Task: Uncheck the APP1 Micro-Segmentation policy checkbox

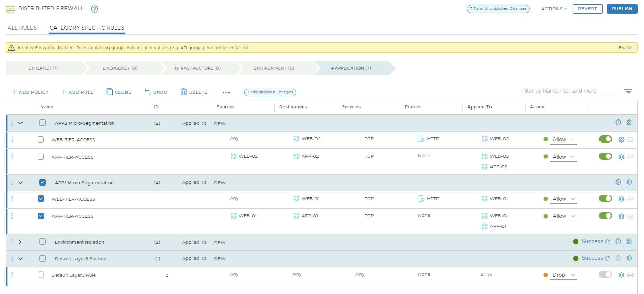Action: point(42,182)
